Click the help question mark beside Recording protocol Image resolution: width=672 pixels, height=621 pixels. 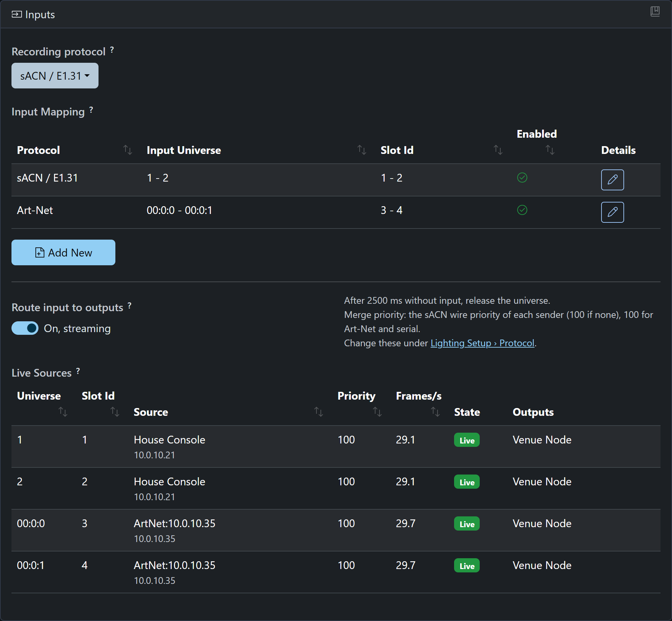(x=112, y=50)
